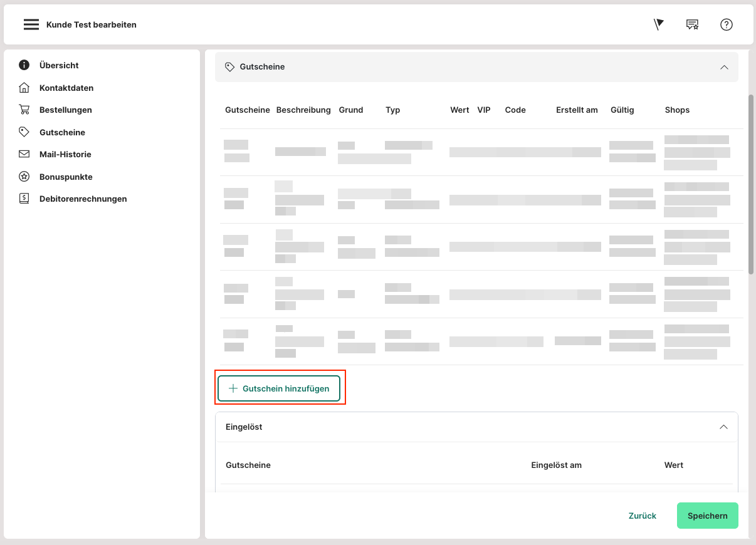
Task: Collapse the Eingelöst panel chevron
Action: (x=723, y=427)
